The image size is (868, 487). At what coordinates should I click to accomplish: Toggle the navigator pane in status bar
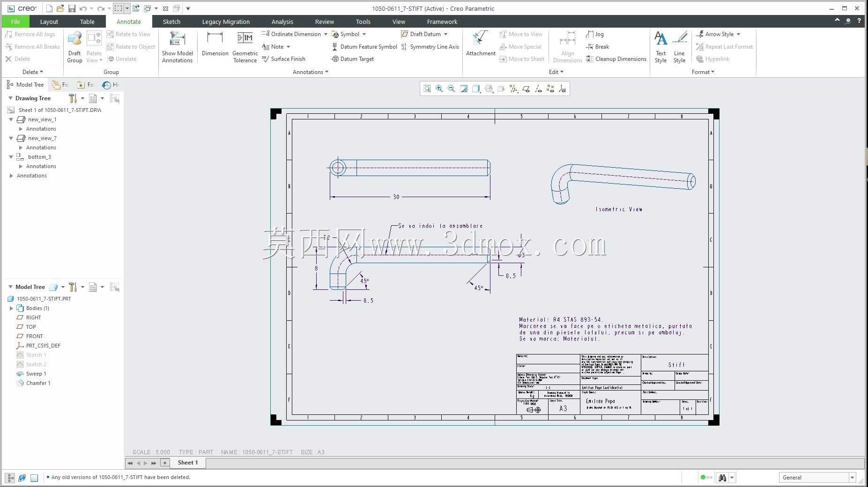10,478
